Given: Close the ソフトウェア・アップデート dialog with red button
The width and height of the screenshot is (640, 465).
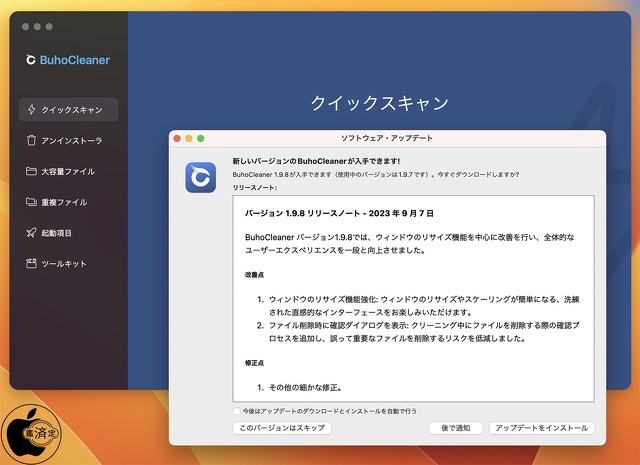Looking at the screenshot, I should click(177, 138).
